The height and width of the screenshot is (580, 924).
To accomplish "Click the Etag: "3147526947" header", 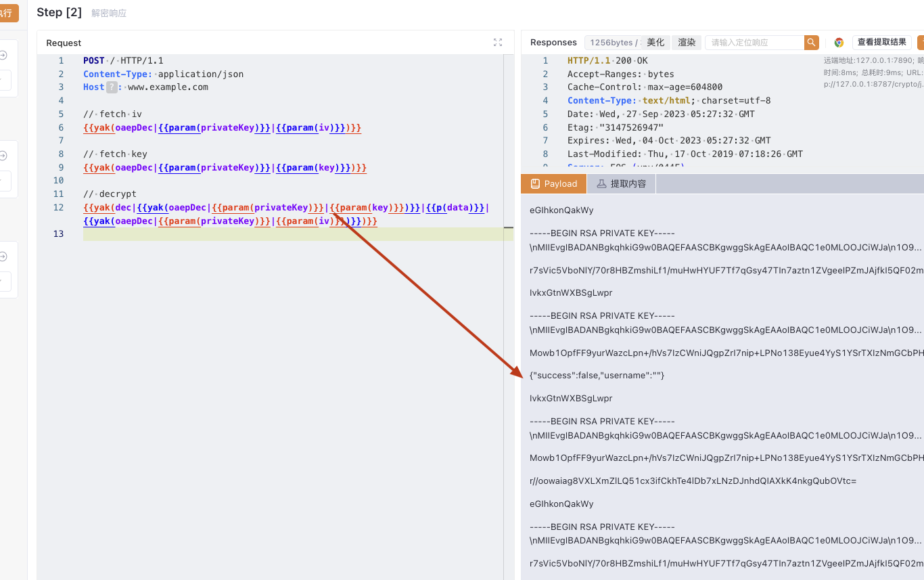I will point(616,127).
